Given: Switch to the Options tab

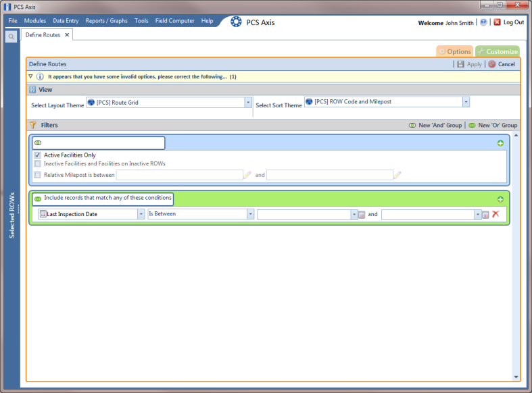Looking at the screenshot, I should (x=455, y=51).
